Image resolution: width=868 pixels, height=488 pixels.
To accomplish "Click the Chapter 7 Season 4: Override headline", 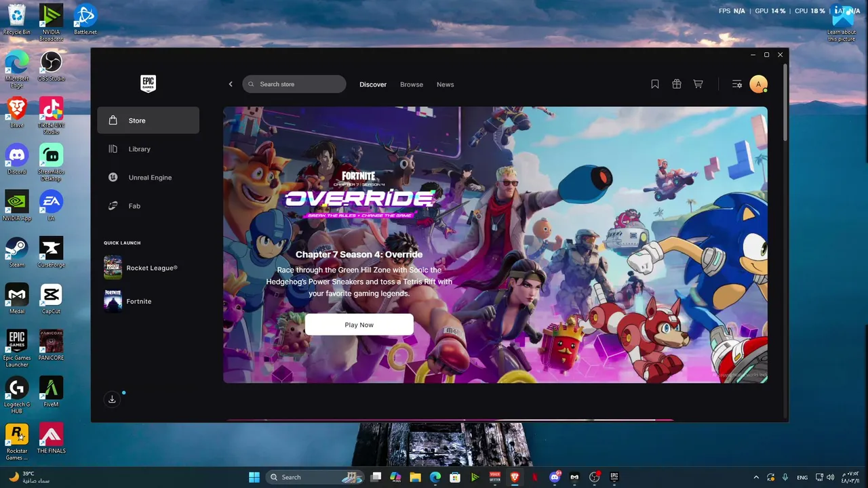I will click(x=359, y=255).
